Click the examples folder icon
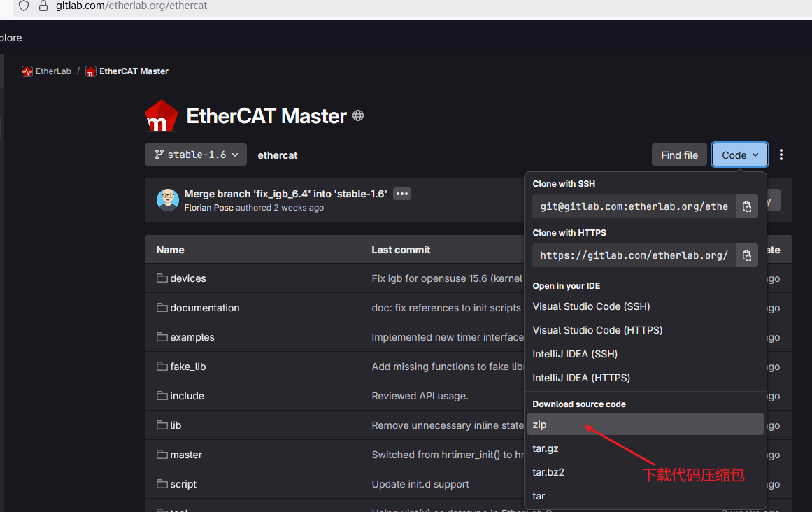This screenshot has width=812, height=512. 162,337
